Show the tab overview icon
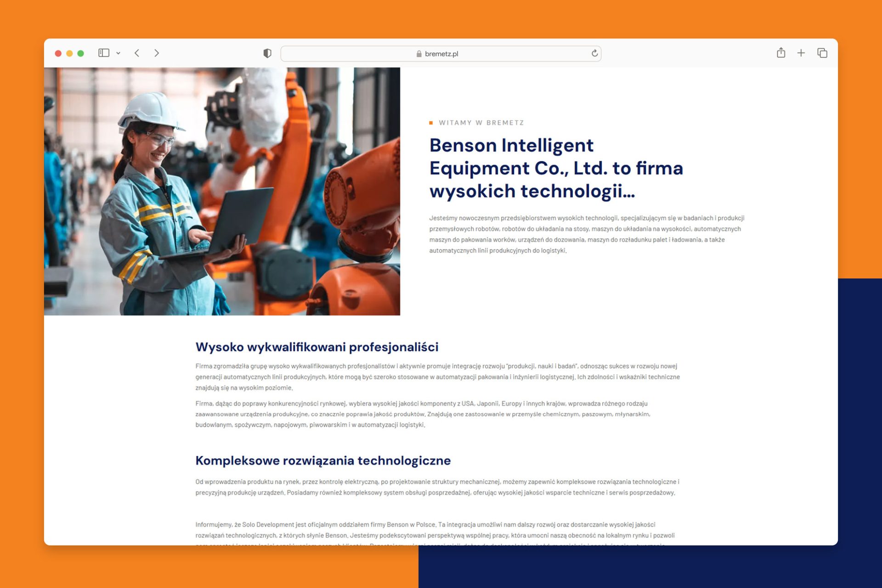The image size is (882, 588). click(x=822, y=53)
